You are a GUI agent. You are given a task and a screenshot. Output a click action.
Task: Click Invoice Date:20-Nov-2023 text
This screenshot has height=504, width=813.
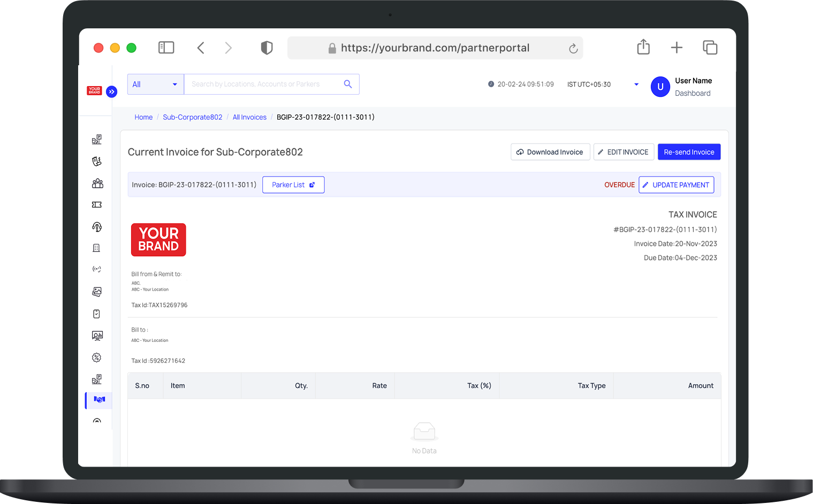[x=675, y=243]
